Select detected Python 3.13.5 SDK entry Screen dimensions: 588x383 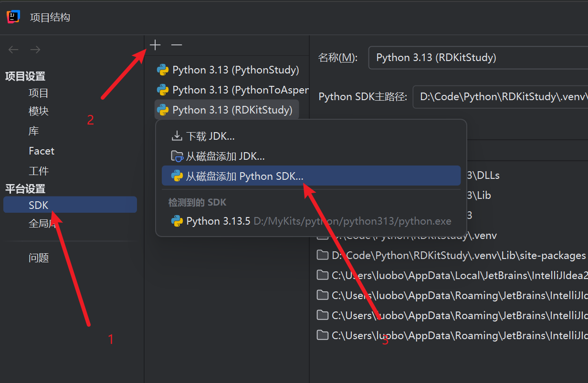(x=311, y=221)
